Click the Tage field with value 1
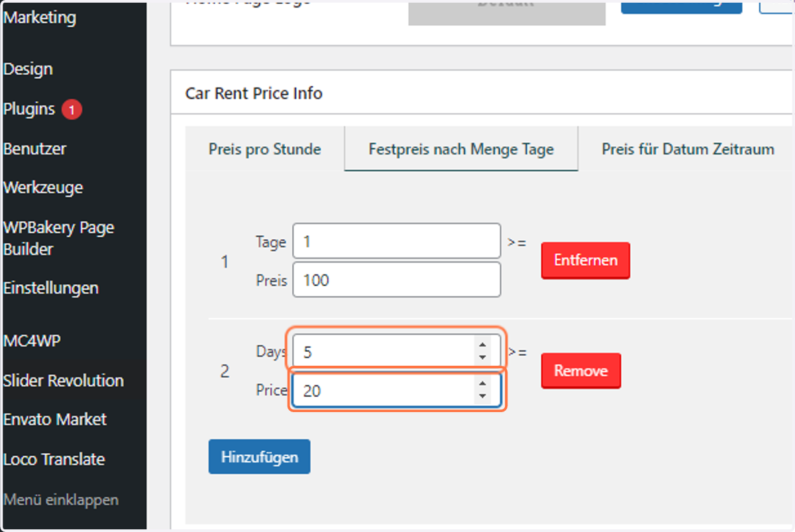This screenshot has height=532, width=795. pyautogui.click(x=396, y=241)
